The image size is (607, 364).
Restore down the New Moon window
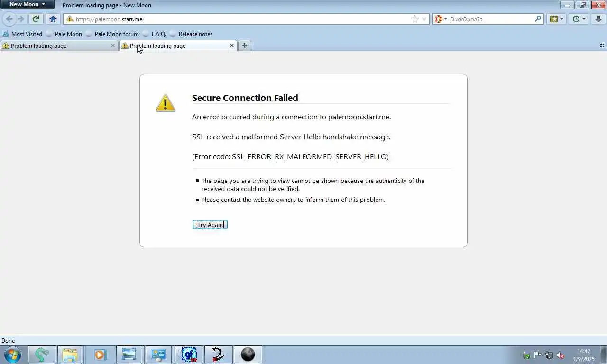pyautogui.click(x=582, y=5)
